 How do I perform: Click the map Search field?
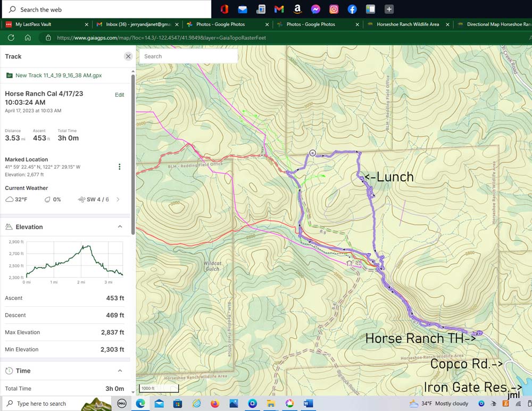188,56
